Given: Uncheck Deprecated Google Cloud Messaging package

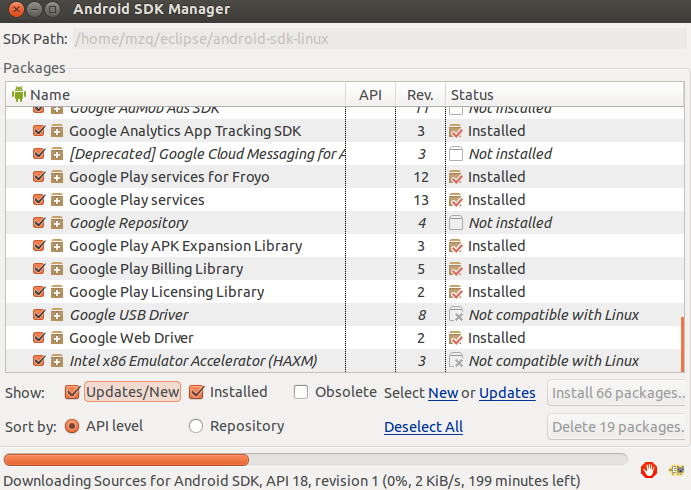Looking at the screenshot, I should click(x=39, y=153).
